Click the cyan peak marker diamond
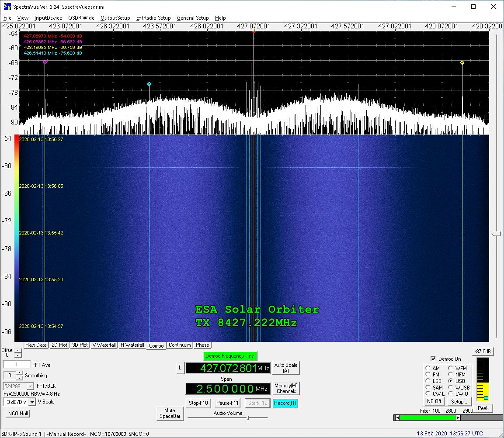The image size is (504, 438). point(149,84)
